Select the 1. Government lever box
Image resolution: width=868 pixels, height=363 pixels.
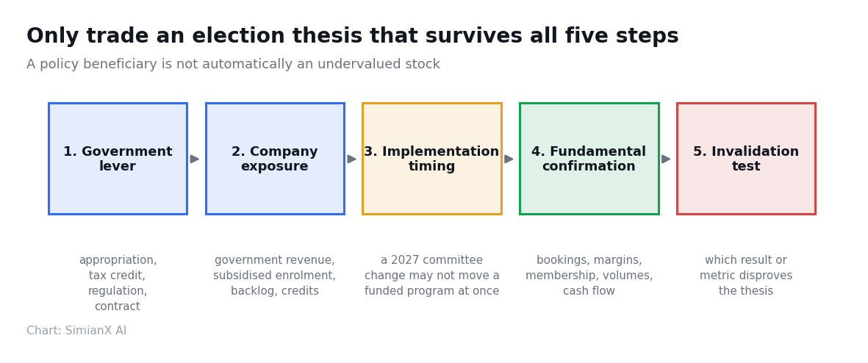click(118, 159)
